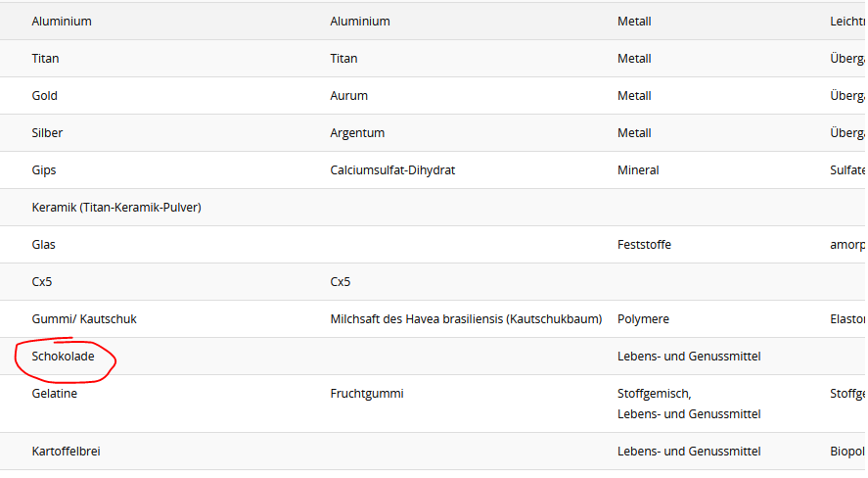
Task: Click Feststoffe in the Glas row
Action: point(644,245)
